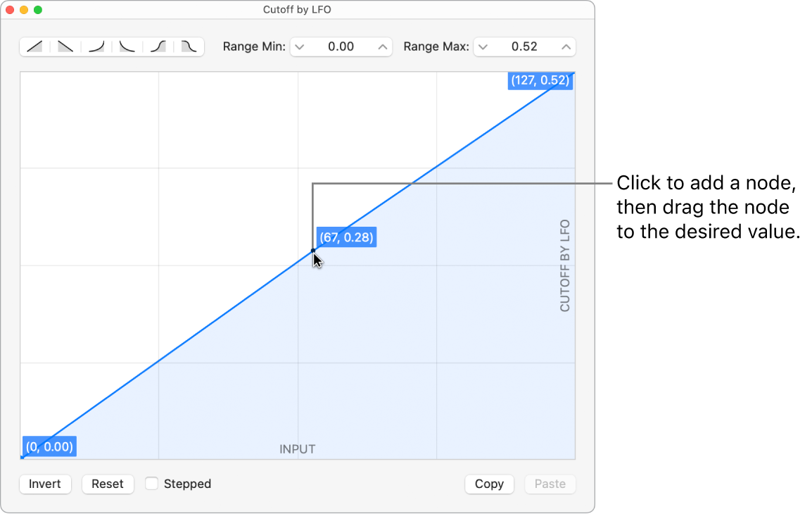Expand the Range Max upper chevron
The width and height of the screenshot is (812, 514).
(565, 46)
